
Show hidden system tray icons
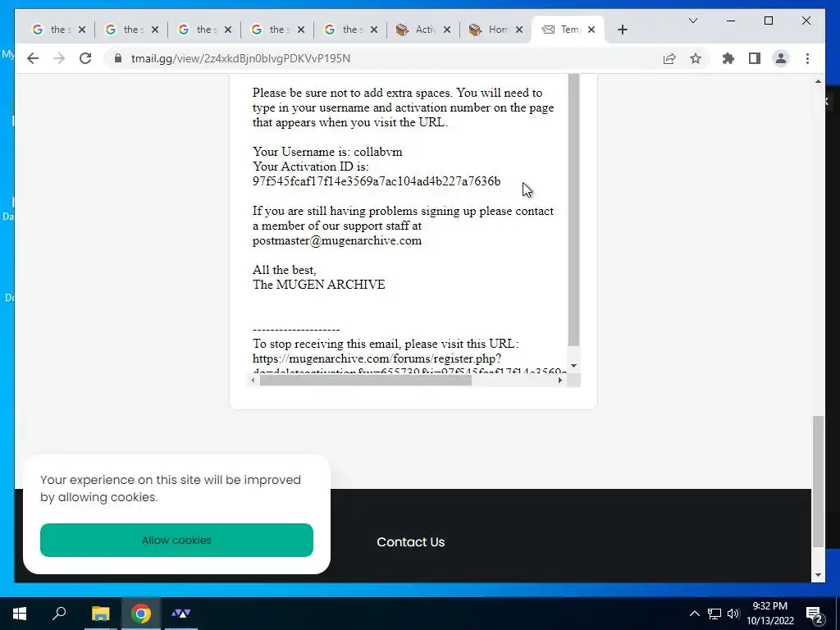(x=694, y=614)
